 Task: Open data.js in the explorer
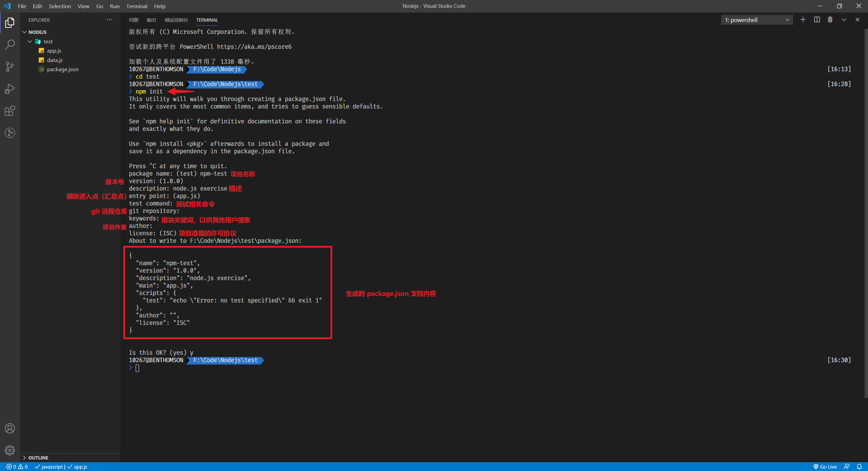[x=55, y=60]
